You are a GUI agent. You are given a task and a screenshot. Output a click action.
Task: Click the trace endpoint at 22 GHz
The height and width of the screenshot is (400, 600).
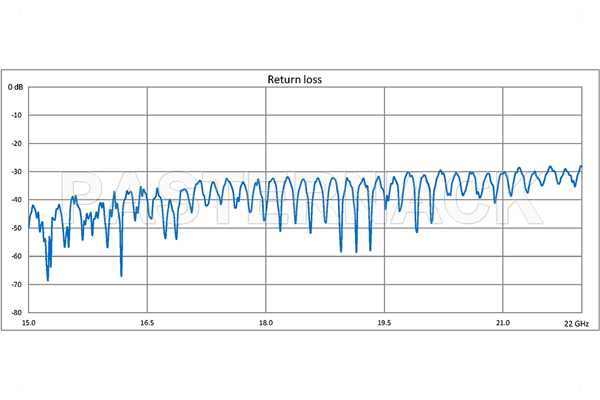point(580,166)
